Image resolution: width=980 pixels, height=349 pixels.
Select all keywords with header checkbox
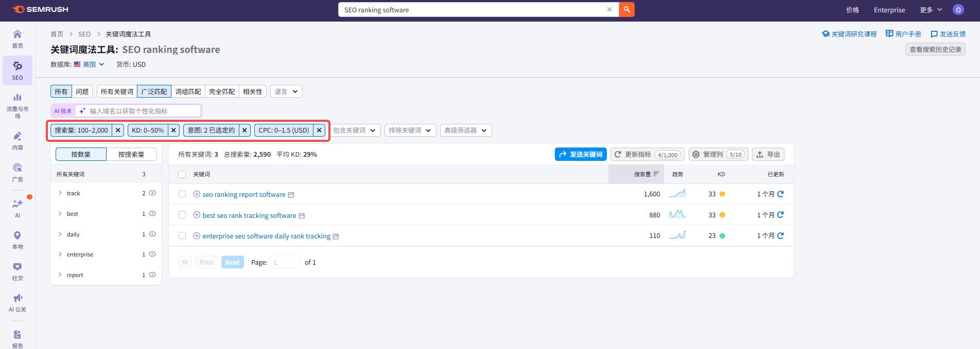[182, 174]
